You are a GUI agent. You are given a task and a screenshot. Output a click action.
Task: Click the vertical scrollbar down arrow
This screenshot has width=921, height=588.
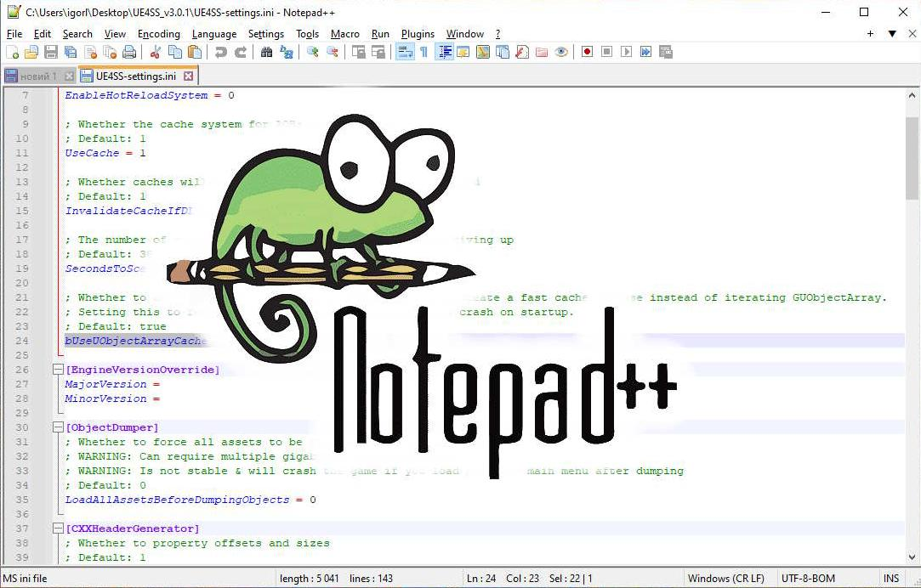tap(912, 557)
